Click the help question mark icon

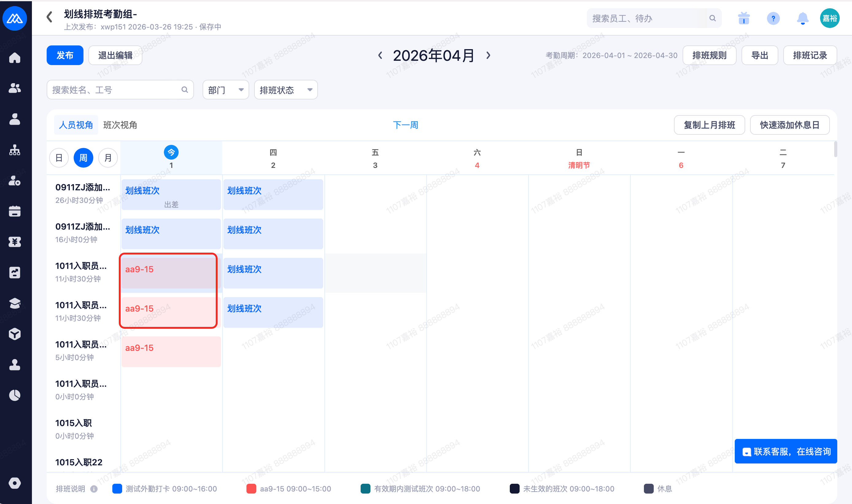pos(773,18)
